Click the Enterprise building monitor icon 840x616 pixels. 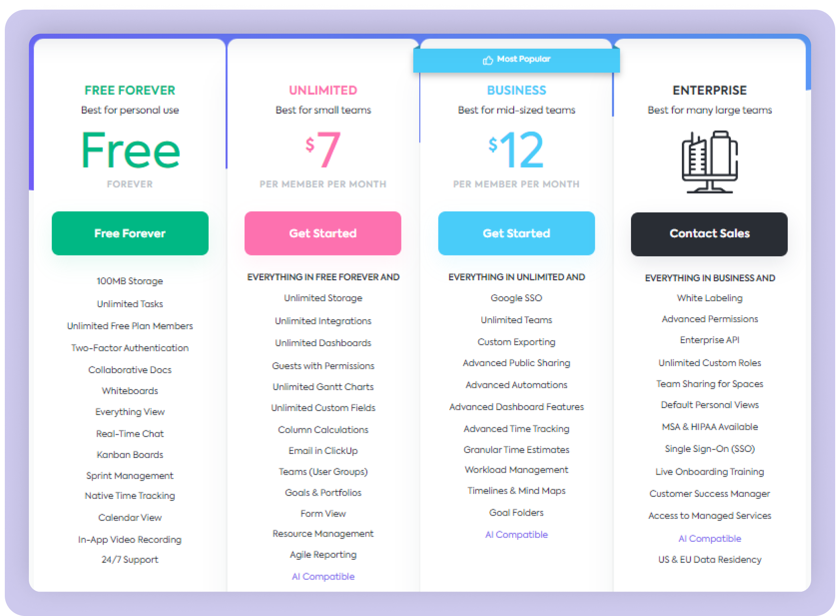point(710,162)
